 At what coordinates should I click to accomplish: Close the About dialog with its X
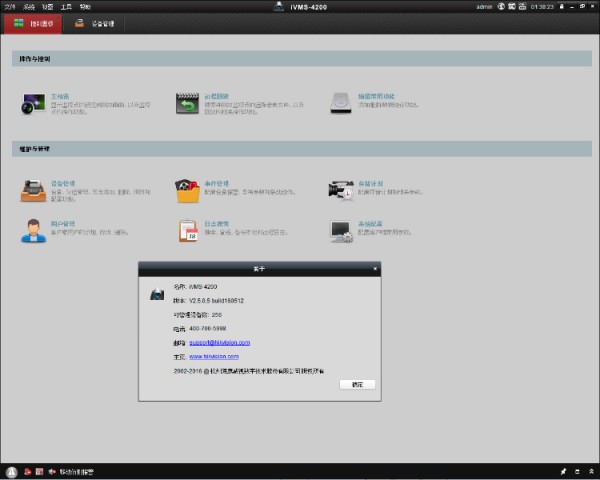pyautogui.click(x=375, y=269)
